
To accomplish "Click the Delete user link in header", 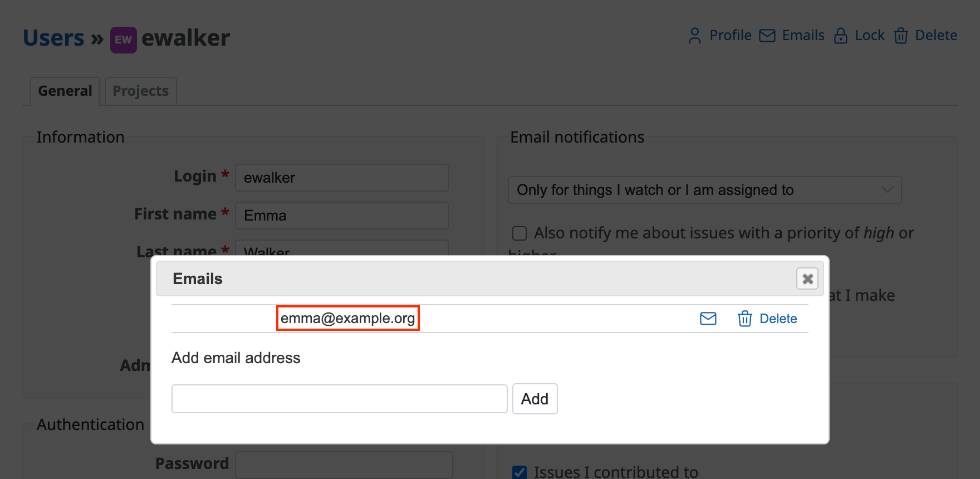I will coord(925,36).
